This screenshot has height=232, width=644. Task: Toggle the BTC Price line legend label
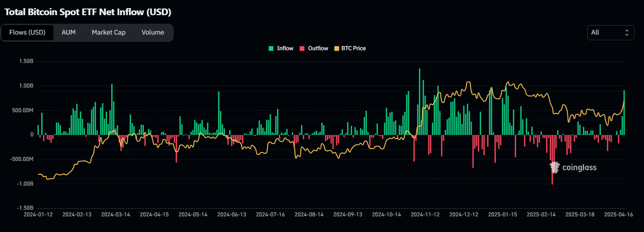coord(353,48)
